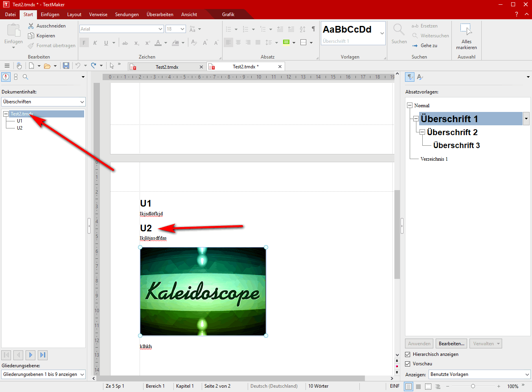Screen dimensions: 532x392
Task: Click the new document icon
Action: coord(31,66)
